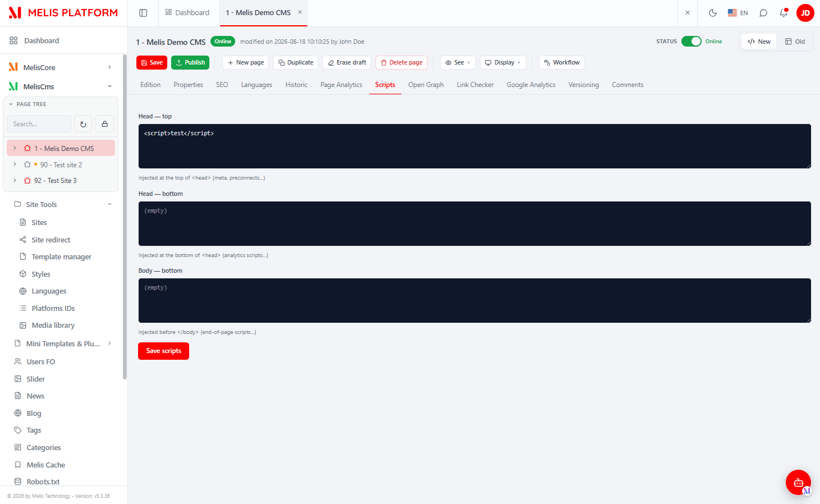Refresh the page tree

(83, 124)
